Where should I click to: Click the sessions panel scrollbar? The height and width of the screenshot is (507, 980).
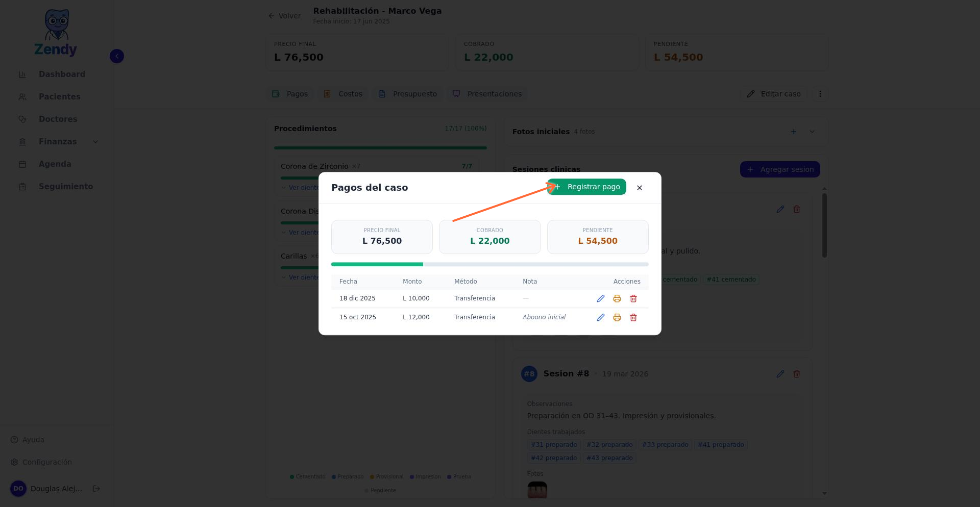pyautogui.click(x=824, y=225)
